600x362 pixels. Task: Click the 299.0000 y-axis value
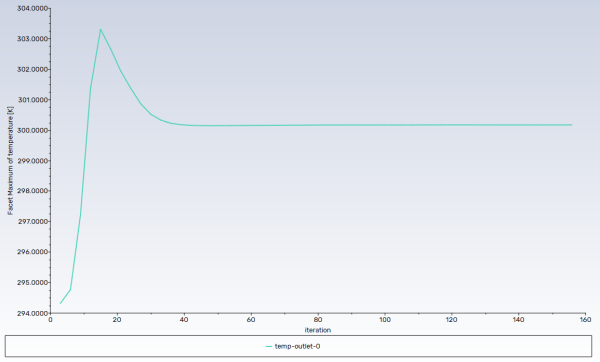(x=33, y=161)
